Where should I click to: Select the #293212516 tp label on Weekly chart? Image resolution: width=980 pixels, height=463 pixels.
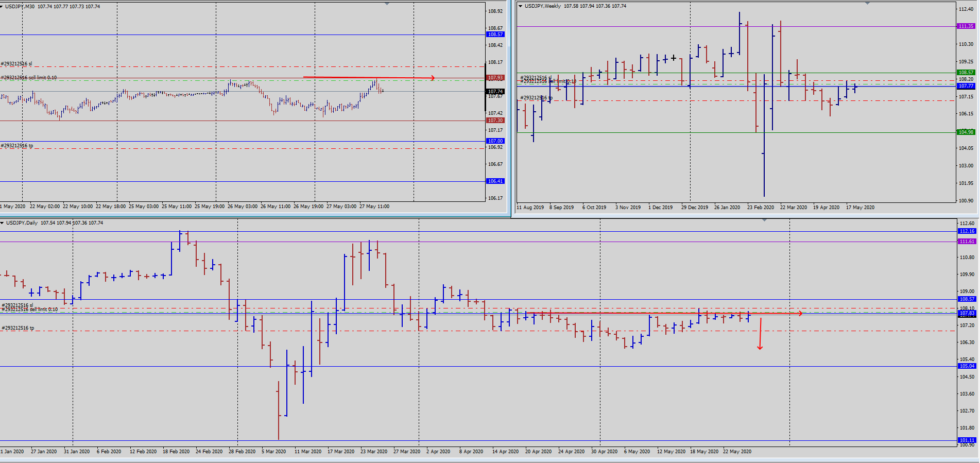536,98
